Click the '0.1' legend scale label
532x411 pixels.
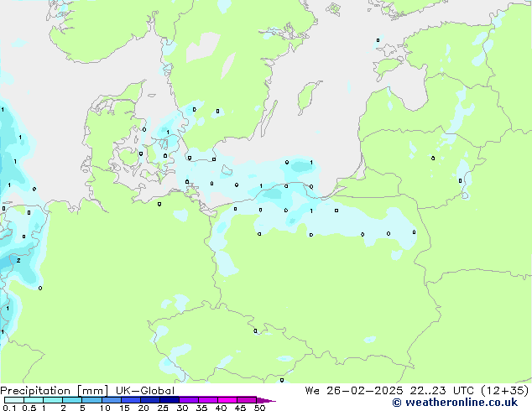click(x=9, y=408)
